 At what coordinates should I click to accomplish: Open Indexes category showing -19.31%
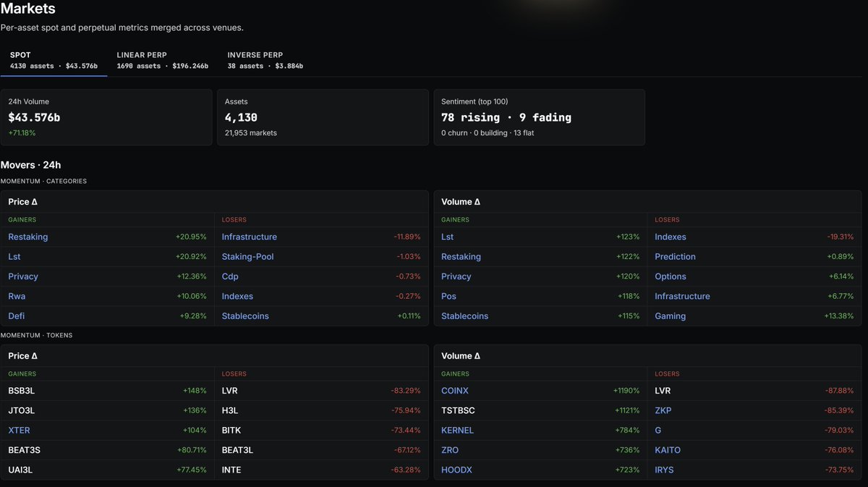671,237
